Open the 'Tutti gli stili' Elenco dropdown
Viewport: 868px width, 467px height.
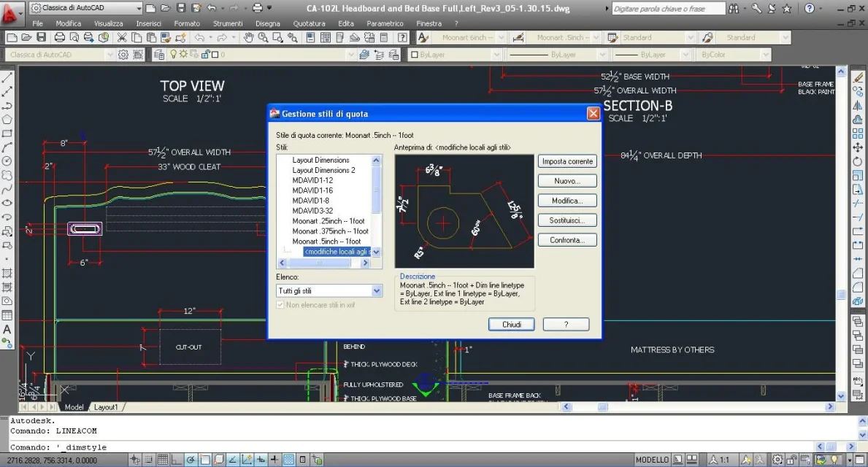[329, 290]
